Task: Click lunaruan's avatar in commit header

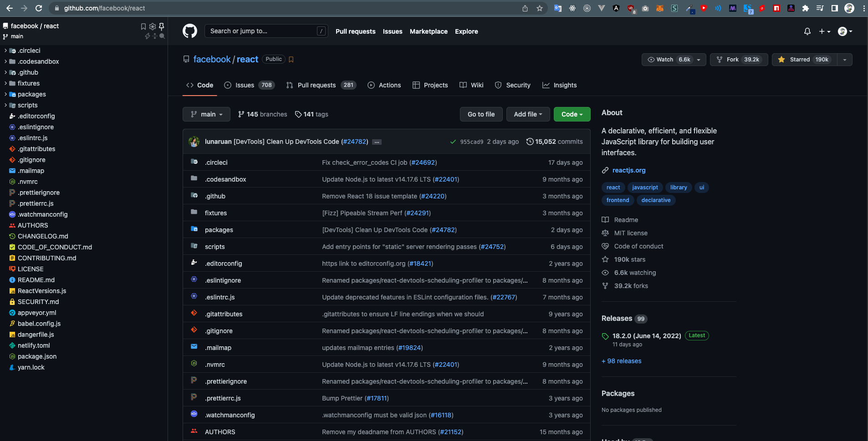Action: coord(194,142)
